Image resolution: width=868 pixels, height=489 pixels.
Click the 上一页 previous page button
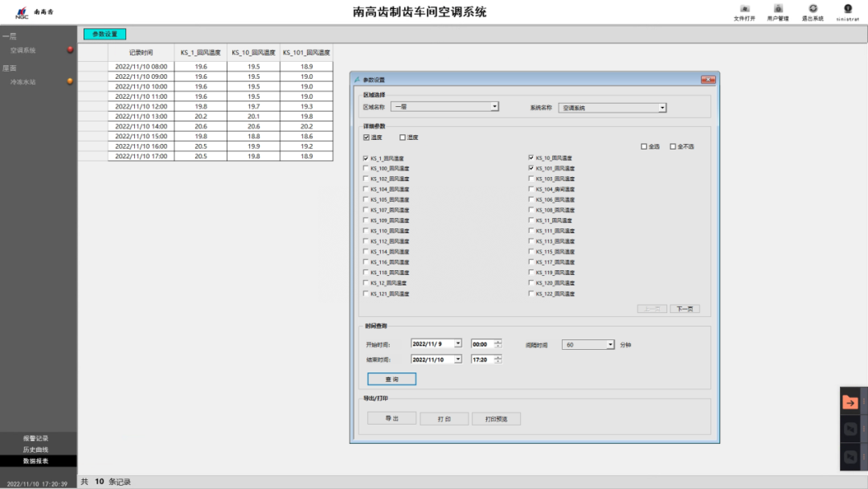point(652,309)
